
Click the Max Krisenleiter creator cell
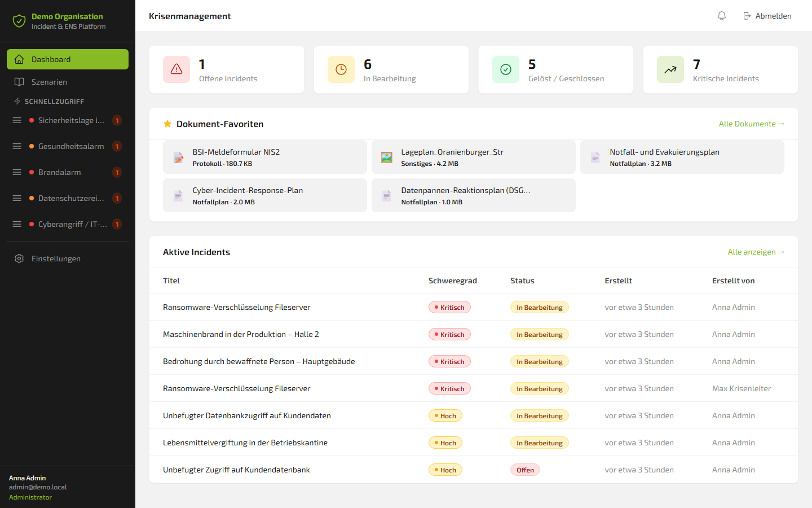click(742, 388)
